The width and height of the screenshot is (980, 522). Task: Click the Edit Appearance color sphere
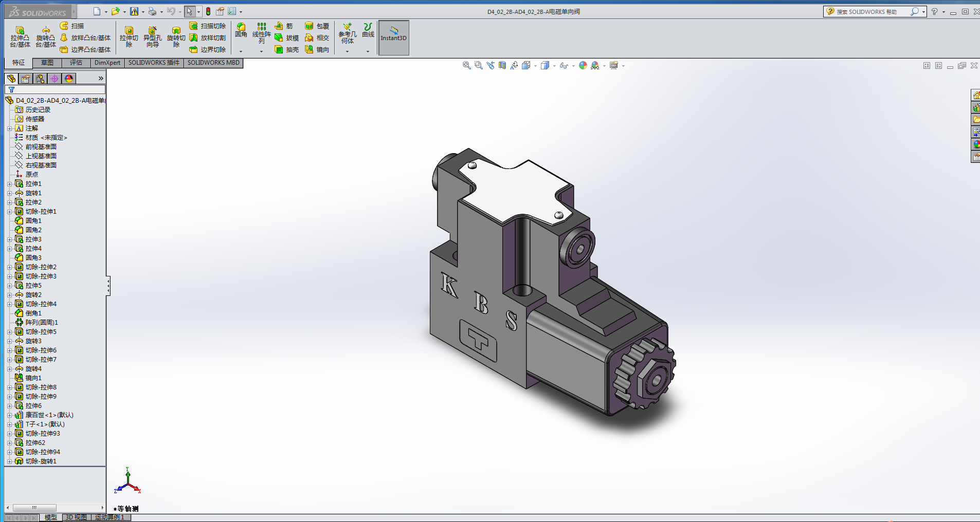click(x=583, y=66)
